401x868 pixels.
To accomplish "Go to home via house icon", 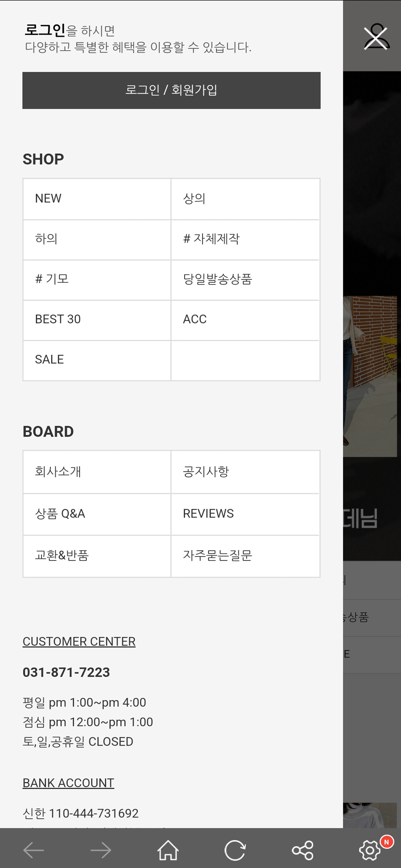I will pyautogui.click(x=168, y=850).
